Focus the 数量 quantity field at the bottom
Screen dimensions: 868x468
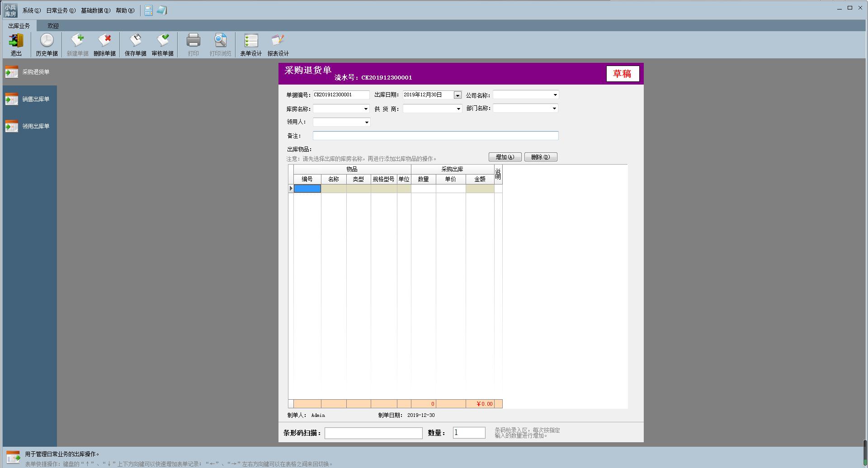[x=469, y=433]
